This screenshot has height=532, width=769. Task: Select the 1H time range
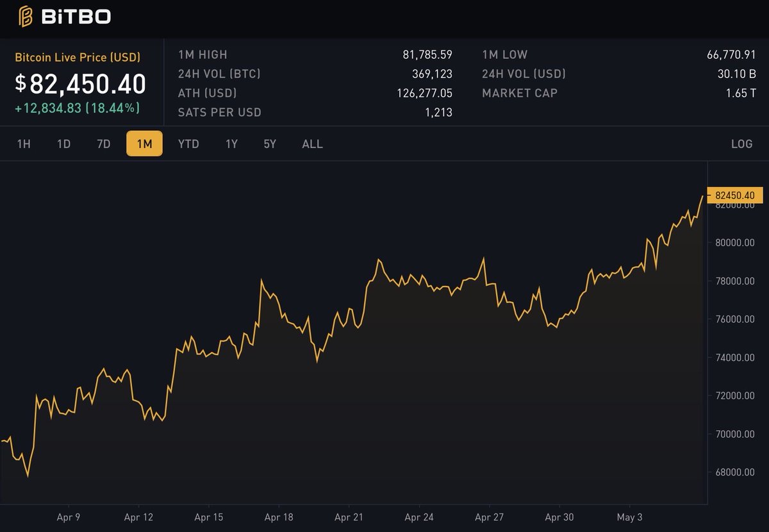click(24, 144)
